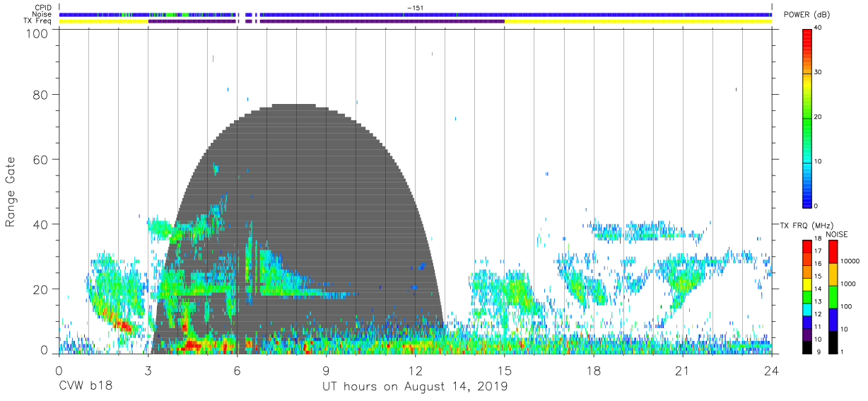Screen dimensions: 868x401
Task: Click x-axis tick label '21'
Action: click(682, 371)
